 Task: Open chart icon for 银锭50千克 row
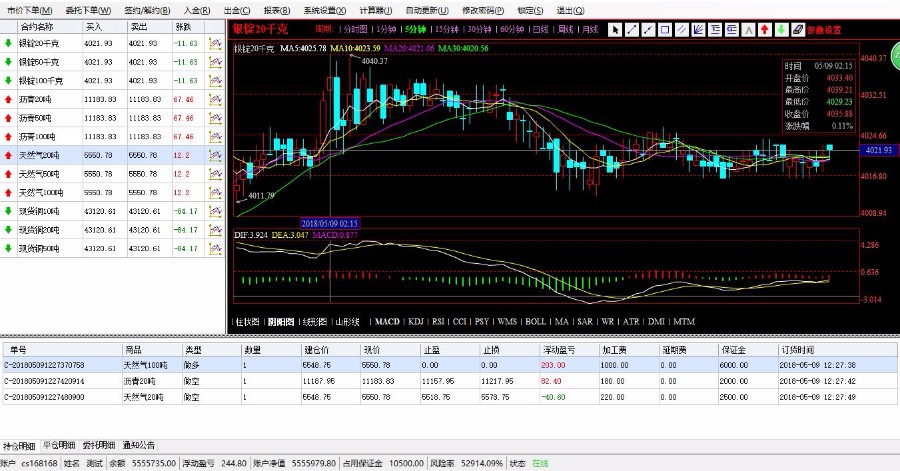pyautogui.click(x=215, y=62)
